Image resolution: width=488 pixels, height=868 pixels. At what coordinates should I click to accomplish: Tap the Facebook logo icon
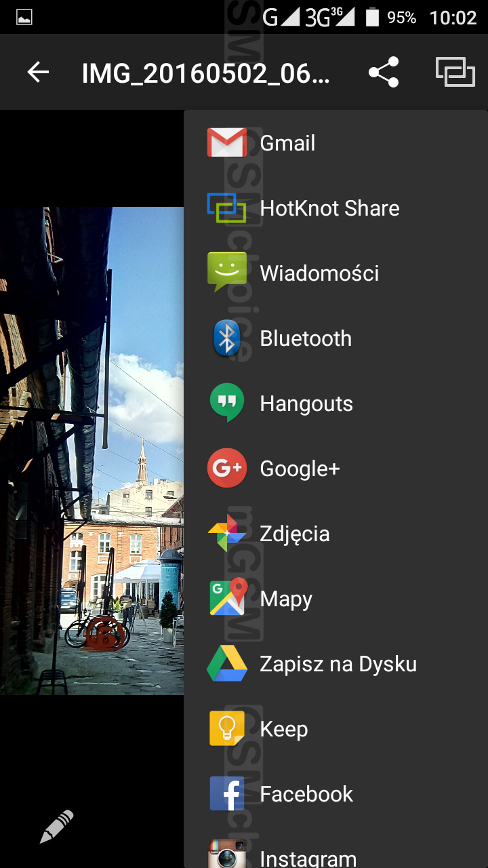(x=226, y=794)
